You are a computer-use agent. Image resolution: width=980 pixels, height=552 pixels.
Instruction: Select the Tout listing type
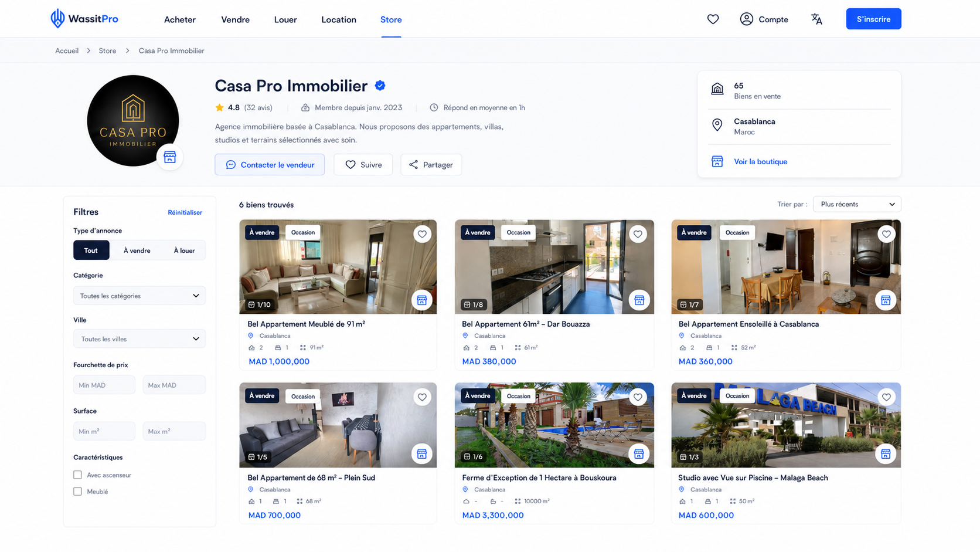(x=91, y=250)
